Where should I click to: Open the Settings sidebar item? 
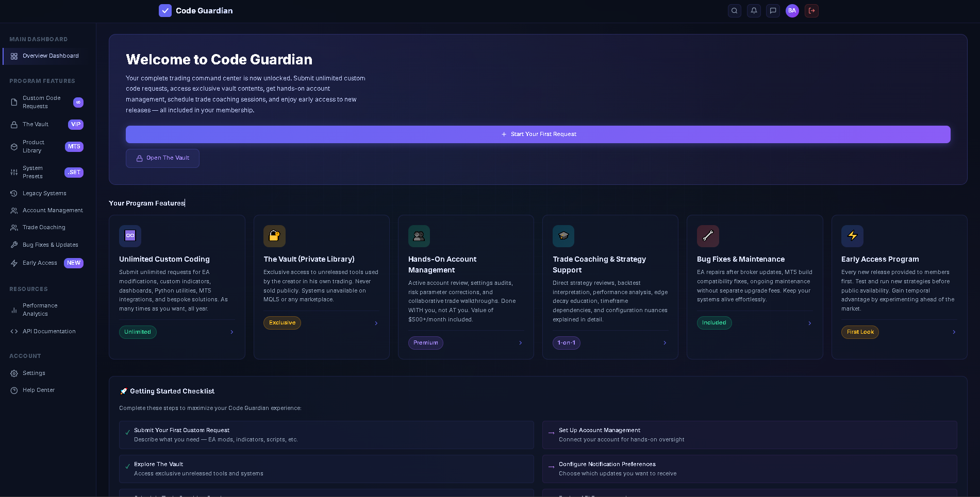[x=46, y=373]
